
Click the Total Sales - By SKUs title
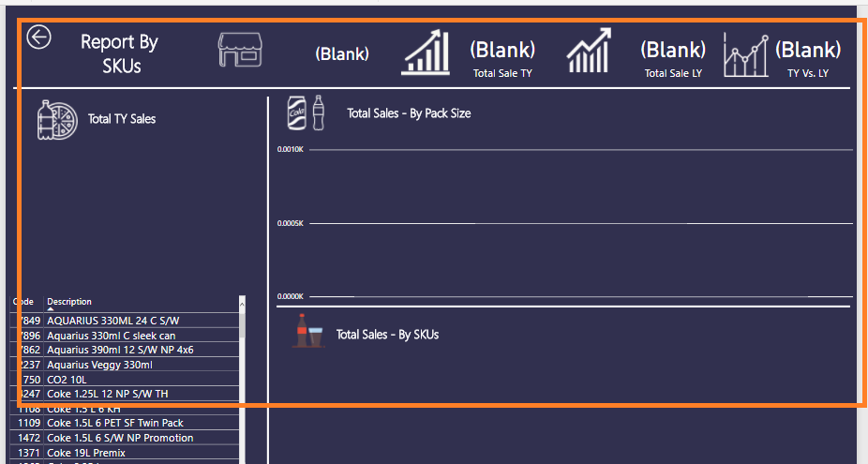387,335
